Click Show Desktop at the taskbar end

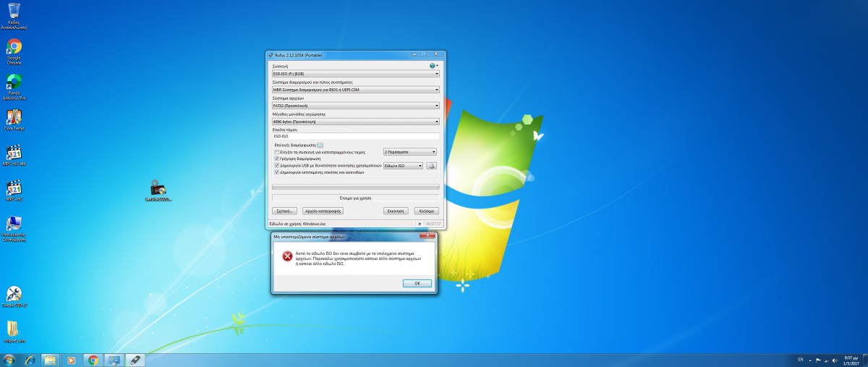(x=864, y=360)
